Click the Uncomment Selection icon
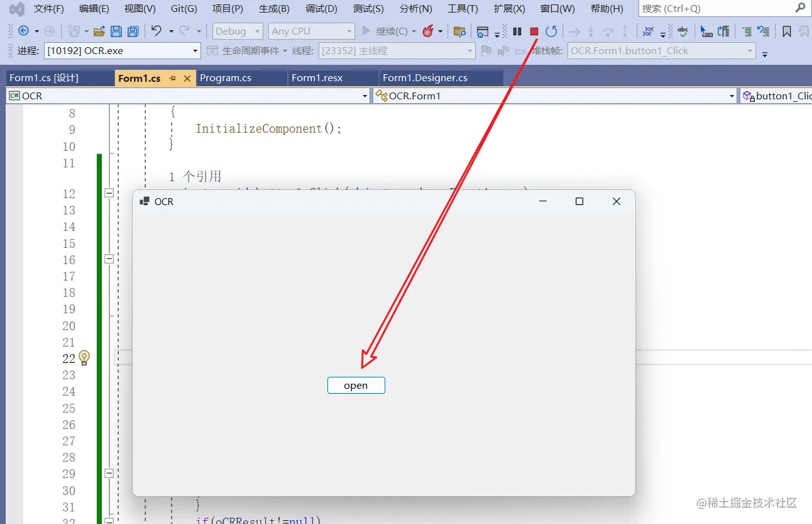This screenshot has height=524, width=812. (763, 31)
